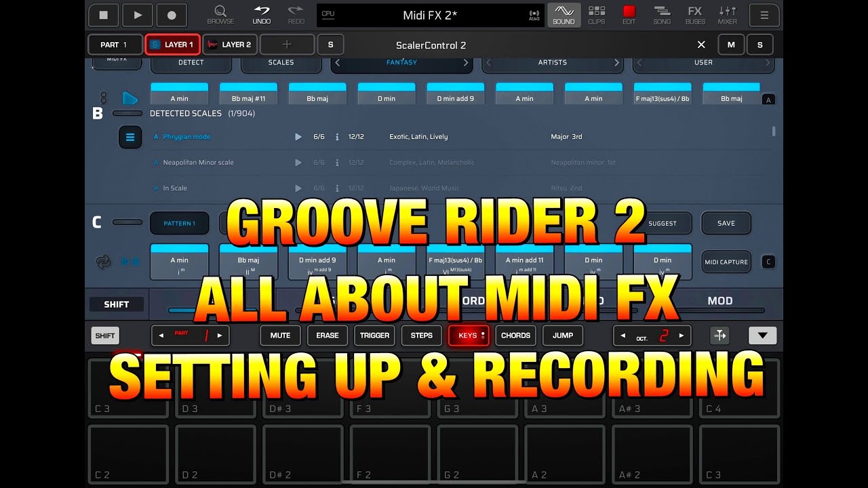This screenshot has width=868, height=488.
Task: Click the Redo arrow icon
Action: (296, 14)
